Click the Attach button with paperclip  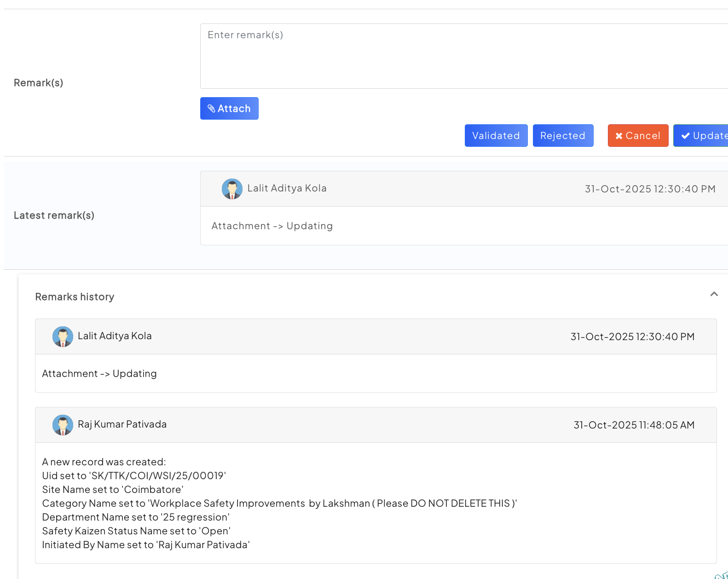click(x=229, y=109)
